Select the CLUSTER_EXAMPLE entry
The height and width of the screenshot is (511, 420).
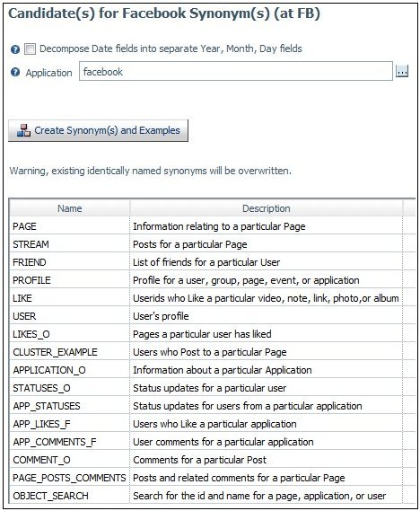(213, 352)
